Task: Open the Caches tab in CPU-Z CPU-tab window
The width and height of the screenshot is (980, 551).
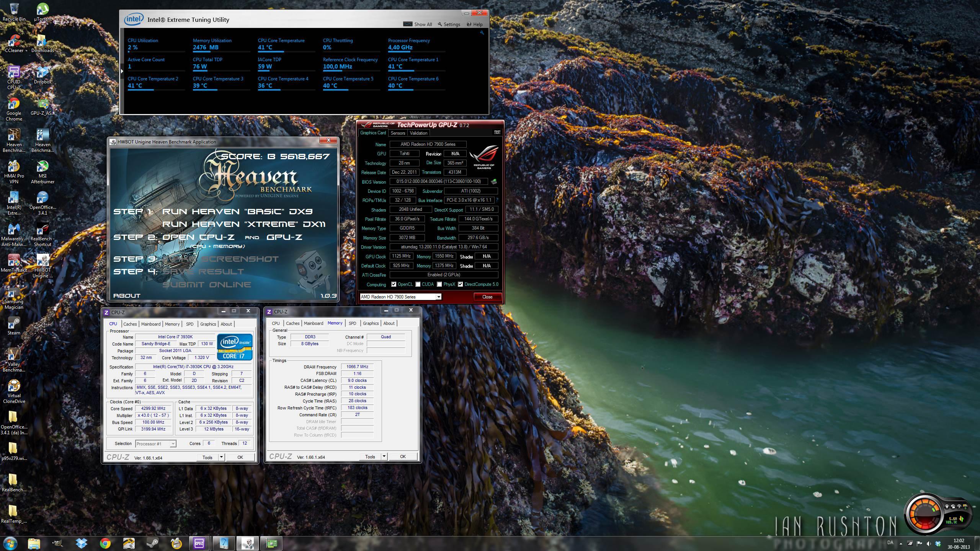Action: point(130,324)
